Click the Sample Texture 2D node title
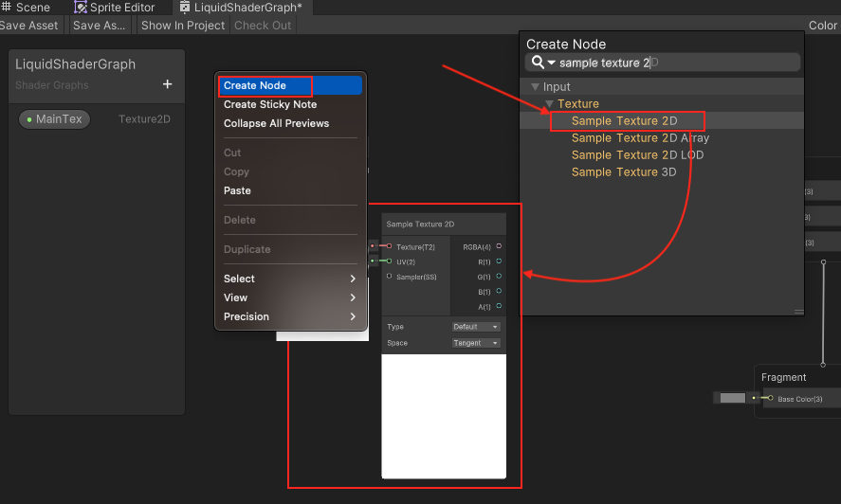Screen dimensions: 841x504 [x=420, y=225]
